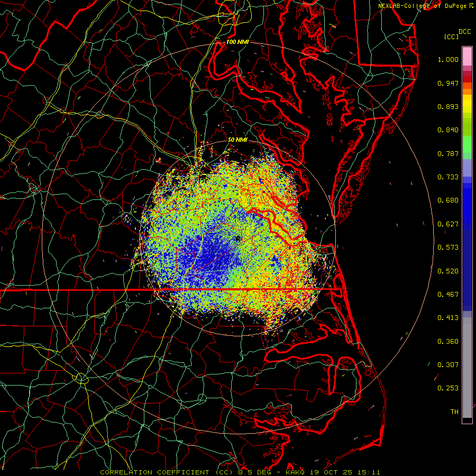Image resolution: width=476 pixels, height=476 pixels.
Task: Click the 0.680 color scale value
Action: (448, 200)
